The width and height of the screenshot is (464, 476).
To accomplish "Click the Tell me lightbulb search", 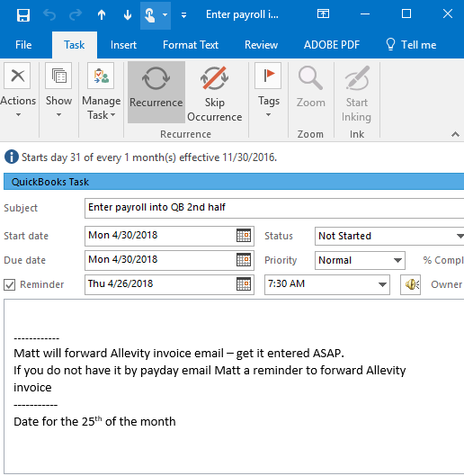I will point(411,45).
